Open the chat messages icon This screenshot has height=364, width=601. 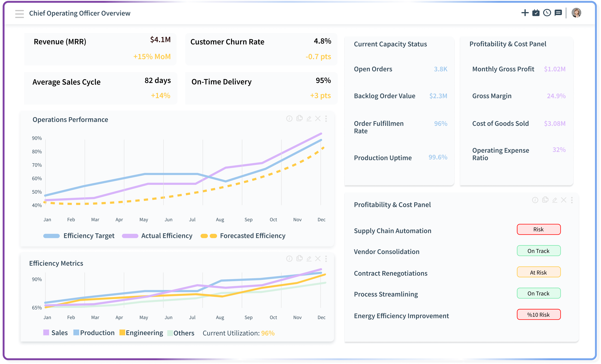click(x=558, y=13)
